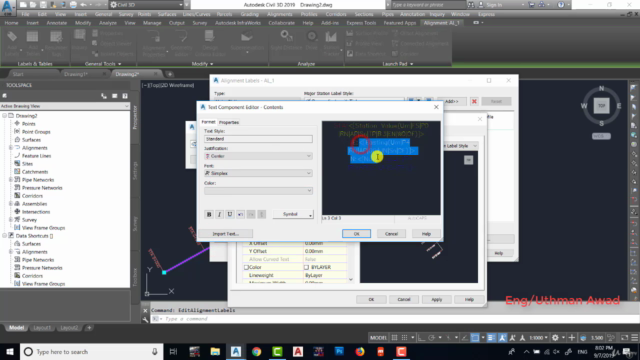
Task: Toggle the Color property checkbox in the grid
Action: [246, 267]
